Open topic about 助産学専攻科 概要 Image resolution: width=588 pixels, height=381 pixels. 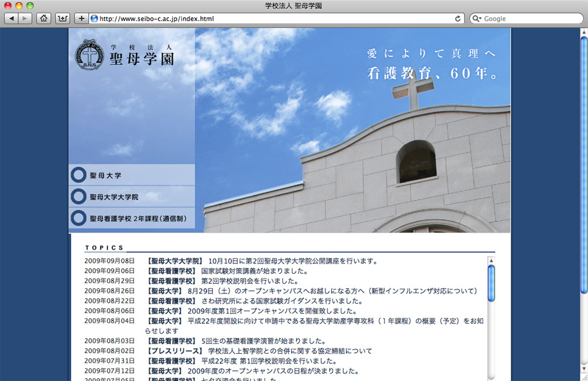coord(314,326)
